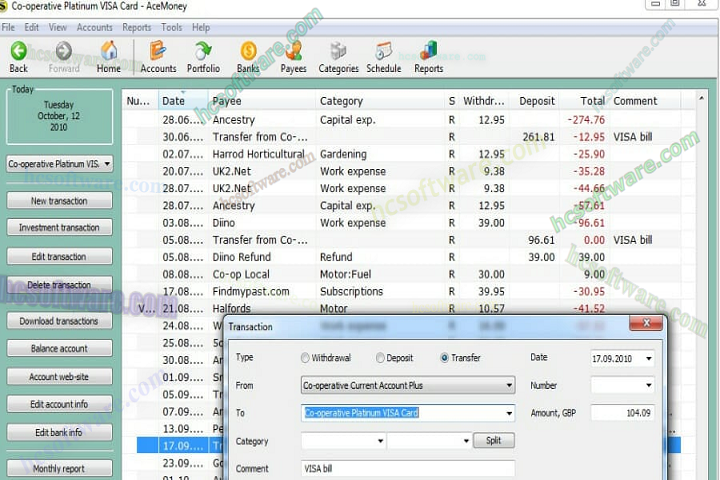720x480 pixels.
Task: Open the Edit menu
Action: 32,28
